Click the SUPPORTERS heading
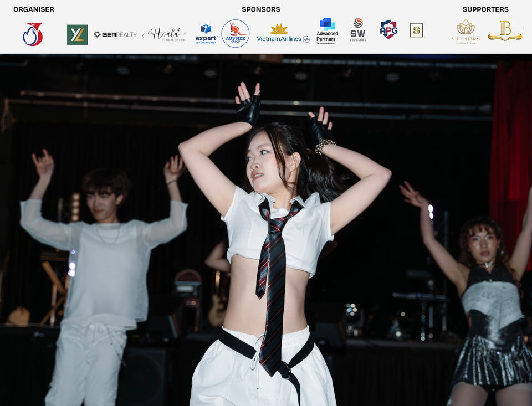This screenshot has width=532, height=406. click(485, 9)
